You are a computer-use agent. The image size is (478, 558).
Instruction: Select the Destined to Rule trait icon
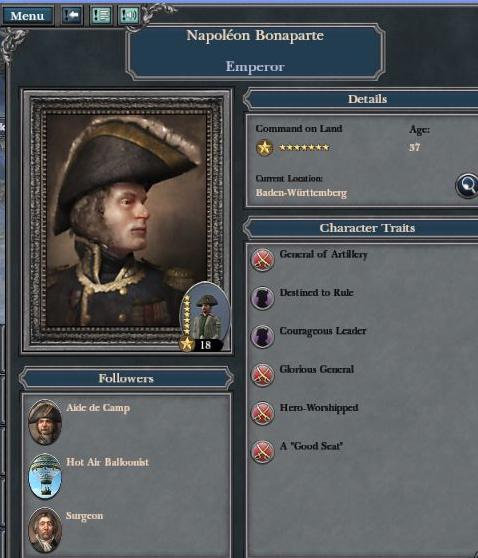[263, 298]
